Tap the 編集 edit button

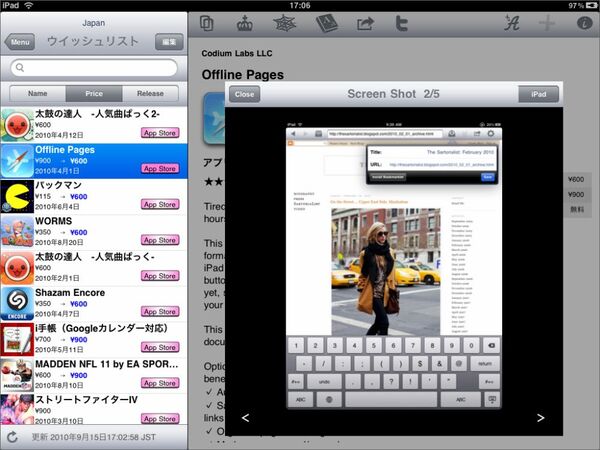tap(169, 42)
